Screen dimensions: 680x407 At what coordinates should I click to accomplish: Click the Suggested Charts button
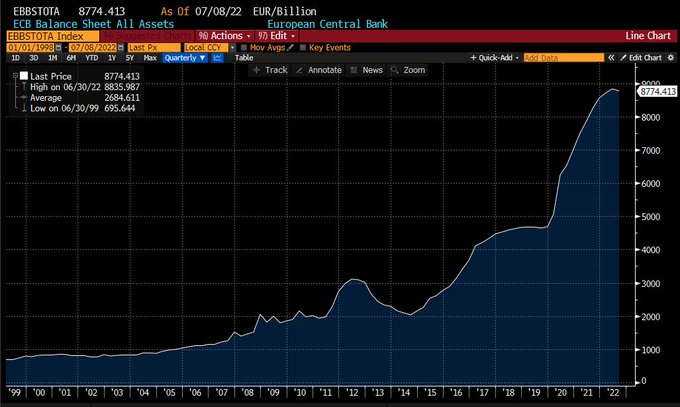click(x=148, y=36)
